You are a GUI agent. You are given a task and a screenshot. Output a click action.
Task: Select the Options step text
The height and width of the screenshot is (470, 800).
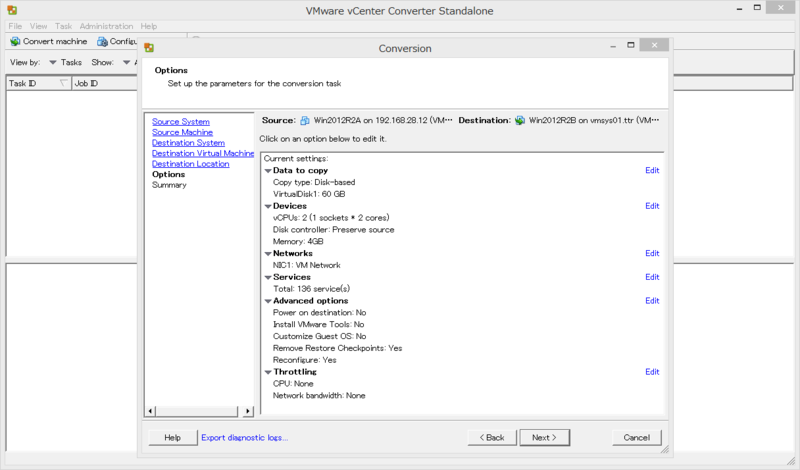[x=168, y=175]
